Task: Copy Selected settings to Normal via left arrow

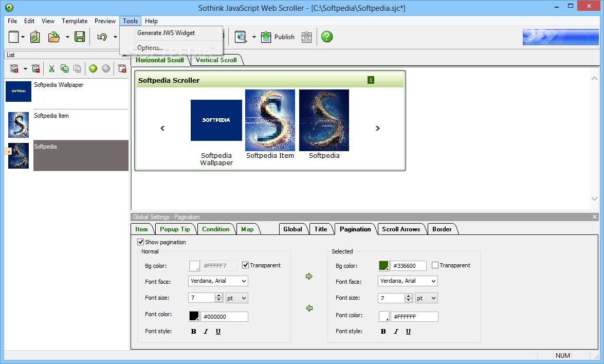Action: pos(309,308)
